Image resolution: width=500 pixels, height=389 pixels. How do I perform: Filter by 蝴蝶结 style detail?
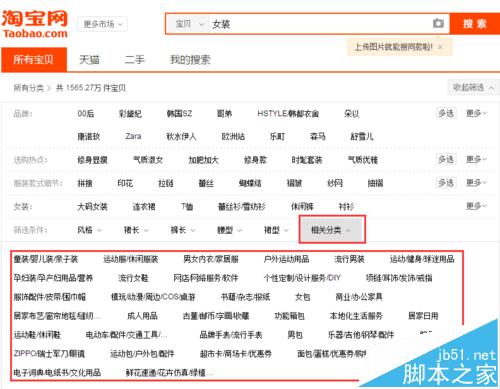(x=250, y=183)
